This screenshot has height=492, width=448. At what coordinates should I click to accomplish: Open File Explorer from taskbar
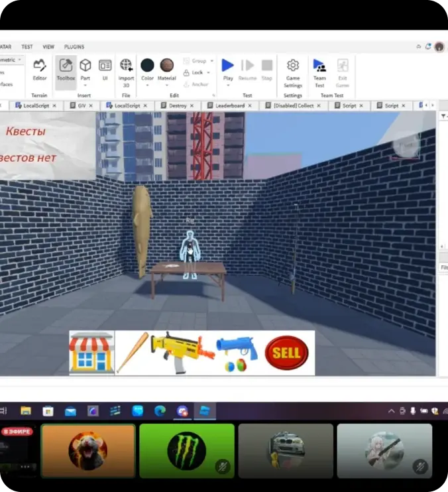click(x=26, y=410)
